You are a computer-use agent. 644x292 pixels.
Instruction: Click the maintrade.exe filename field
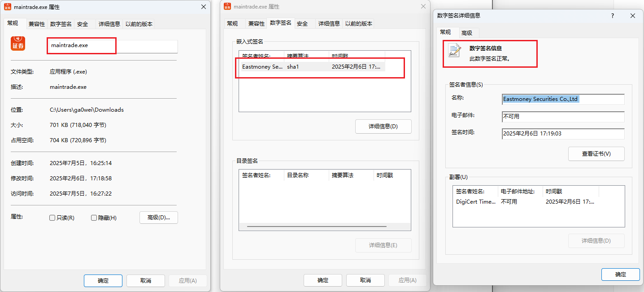coord(113,46)
